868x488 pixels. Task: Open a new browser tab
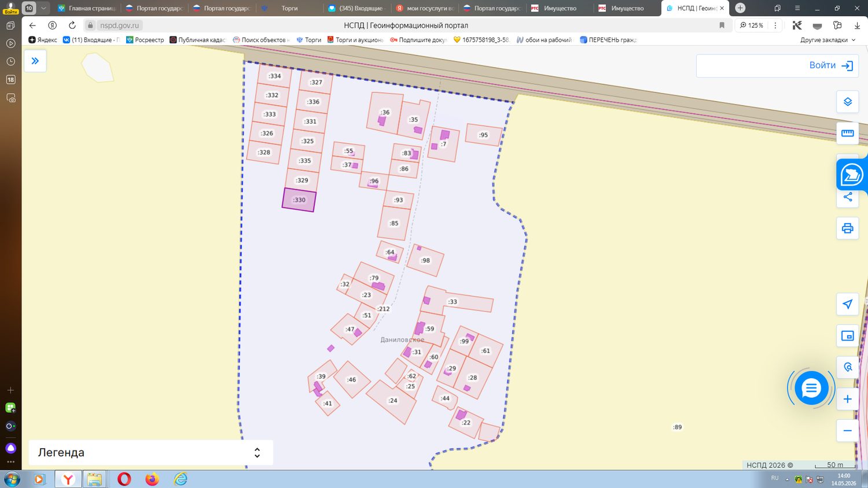tap(740, 8)
